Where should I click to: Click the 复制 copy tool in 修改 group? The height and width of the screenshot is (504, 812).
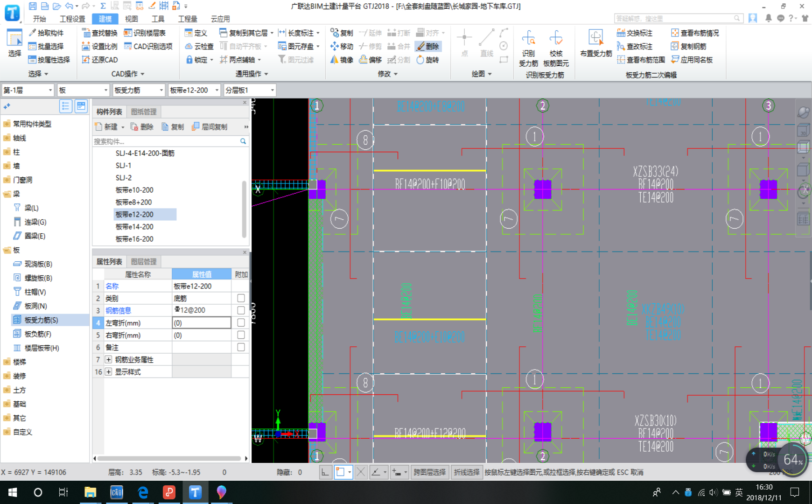click(342, 33)
